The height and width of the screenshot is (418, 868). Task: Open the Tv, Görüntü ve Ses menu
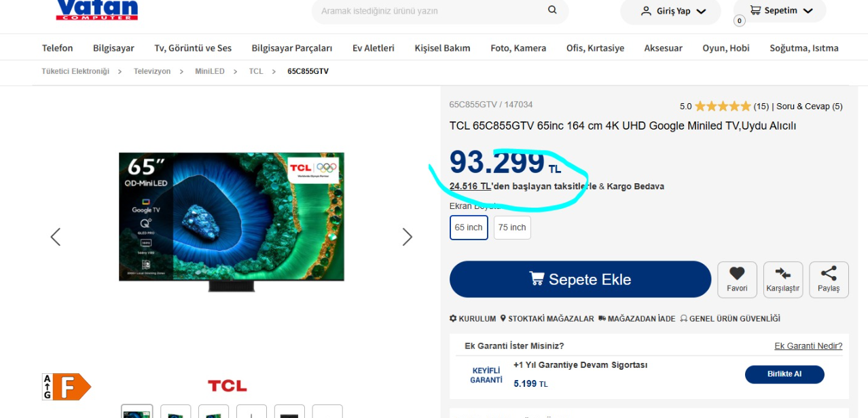(x=193, y=48)
